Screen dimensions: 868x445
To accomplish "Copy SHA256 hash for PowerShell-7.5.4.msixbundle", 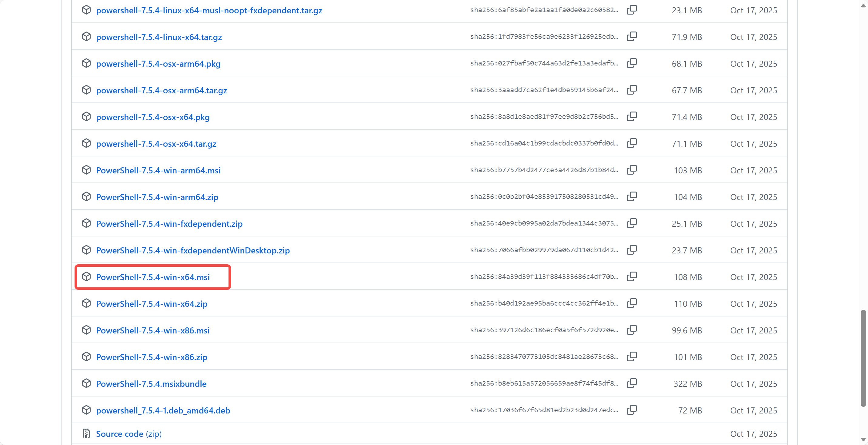I will [x=632, y=384].
